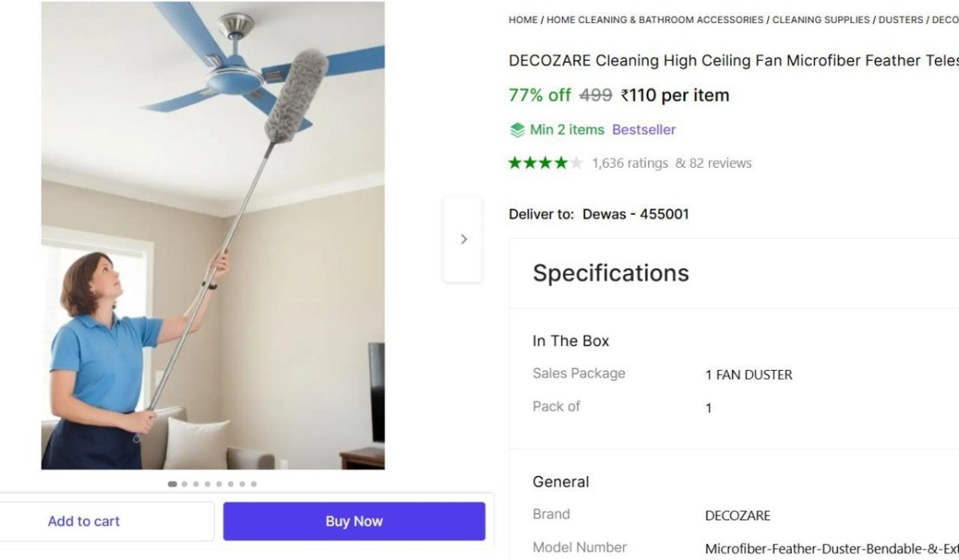
Task: Click the Bestseller label
Action: 643,129
